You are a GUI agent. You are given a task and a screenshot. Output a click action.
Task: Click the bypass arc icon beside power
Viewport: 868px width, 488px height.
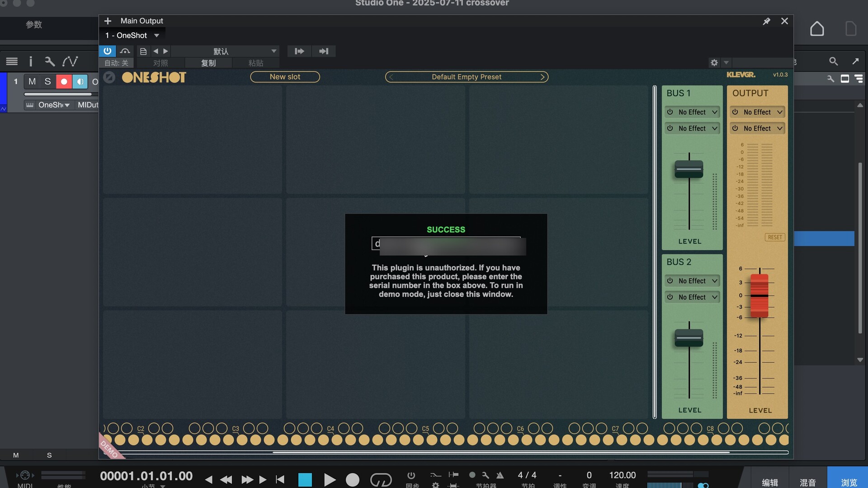pyautogui.click(x=125, y=51)
